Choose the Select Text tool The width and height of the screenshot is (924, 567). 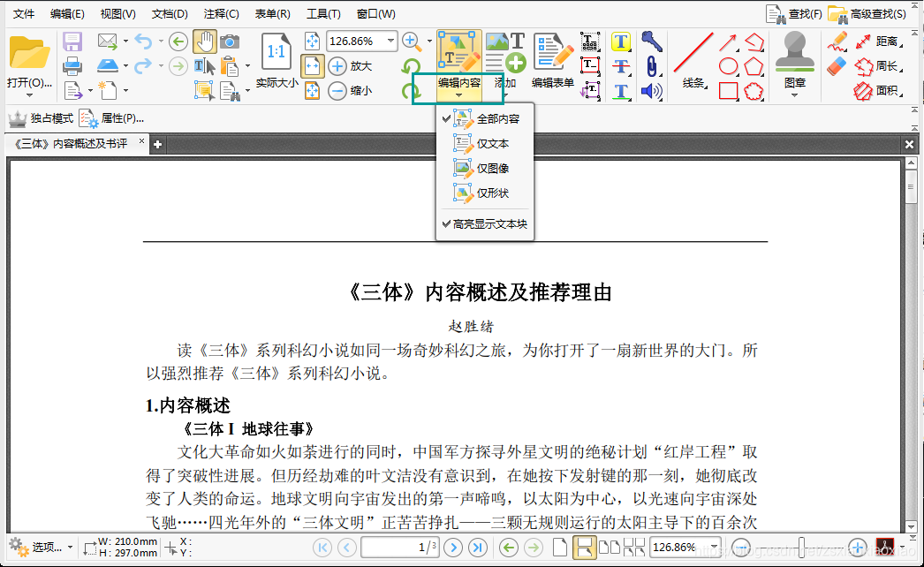(204, 66)
